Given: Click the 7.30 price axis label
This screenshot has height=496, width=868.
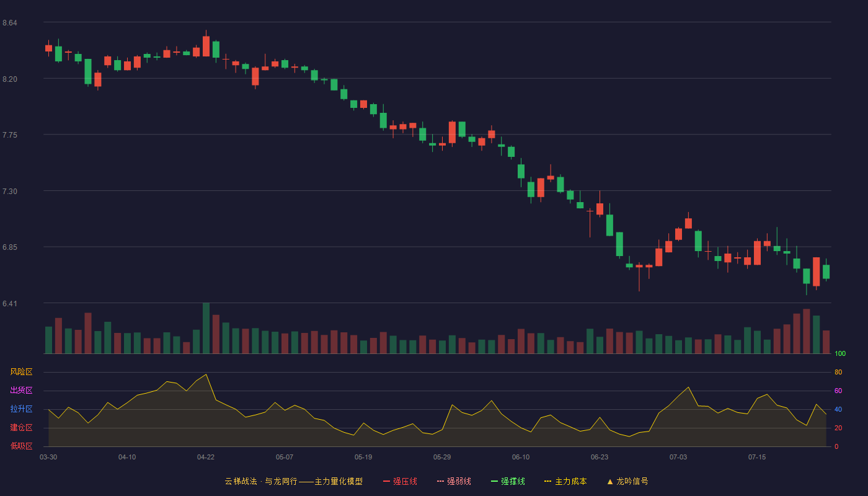Looking at the screenshot, I should [x=10, y=192].
